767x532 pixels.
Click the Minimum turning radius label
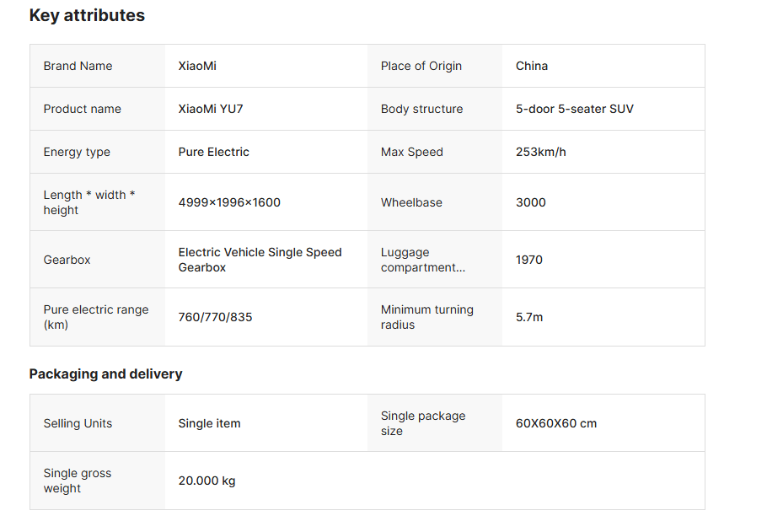coord(426,317)
